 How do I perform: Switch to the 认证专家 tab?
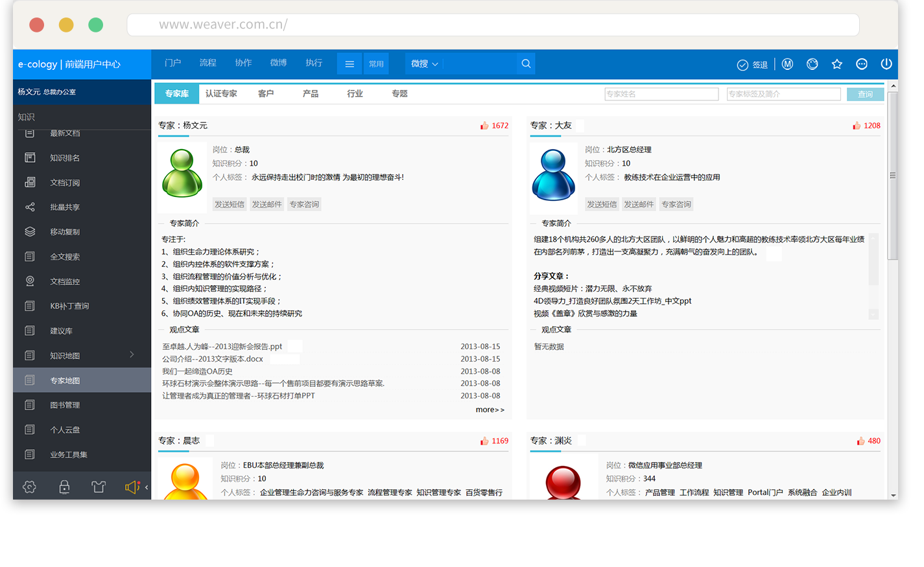pyautogui.click(x=221, y=94)
